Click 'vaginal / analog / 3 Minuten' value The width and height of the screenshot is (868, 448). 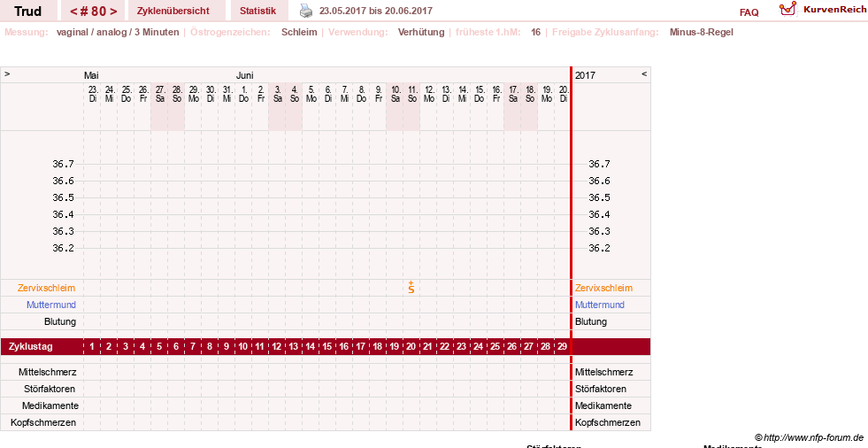[118, 32]
